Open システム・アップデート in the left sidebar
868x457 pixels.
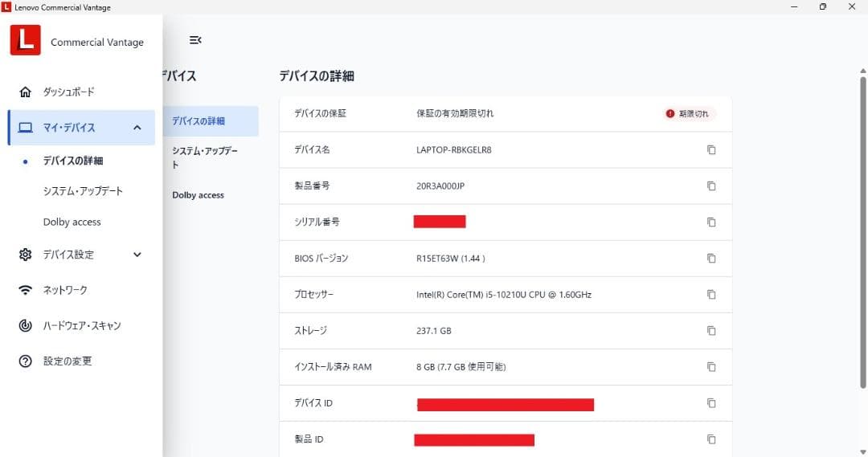coord(81,191)
